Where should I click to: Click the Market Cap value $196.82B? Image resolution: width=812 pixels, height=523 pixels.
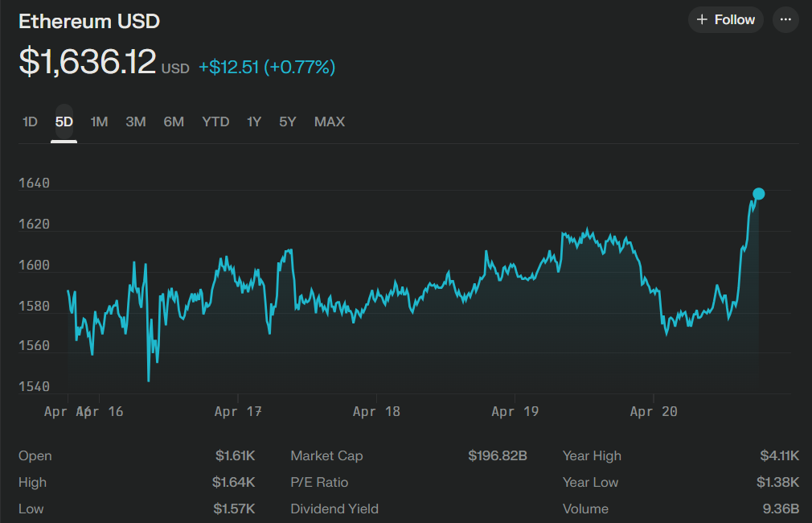pos(498,456)
